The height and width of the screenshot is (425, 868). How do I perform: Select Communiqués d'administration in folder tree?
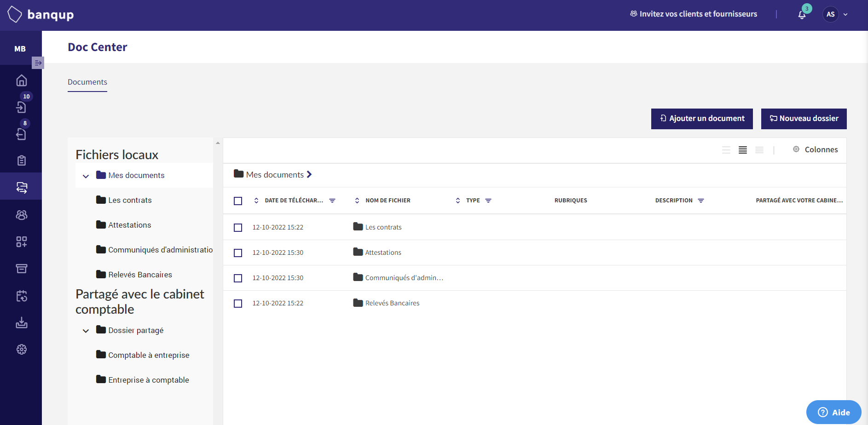[x=154, y=250]
